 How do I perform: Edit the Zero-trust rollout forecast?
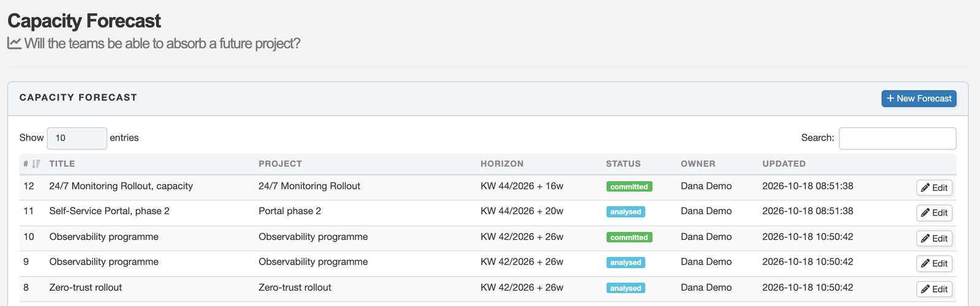pyautogui.click(x=934, y=289)
